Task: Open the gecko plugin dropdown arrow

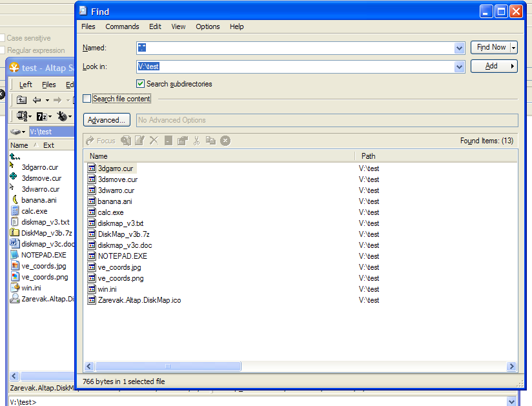Action: click(70, 117)
